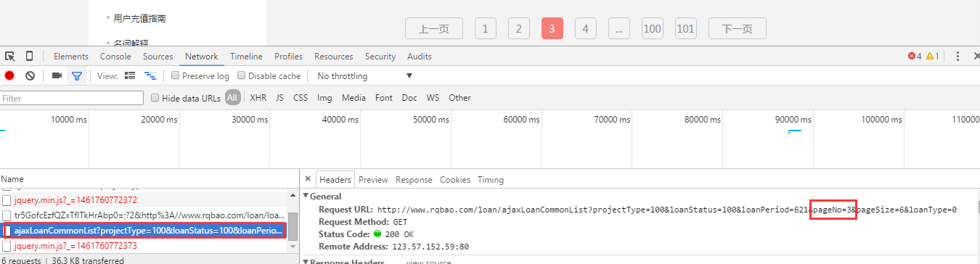Enable the Preserve log checkbox
980x264 pixels.
tap(175, 75)
